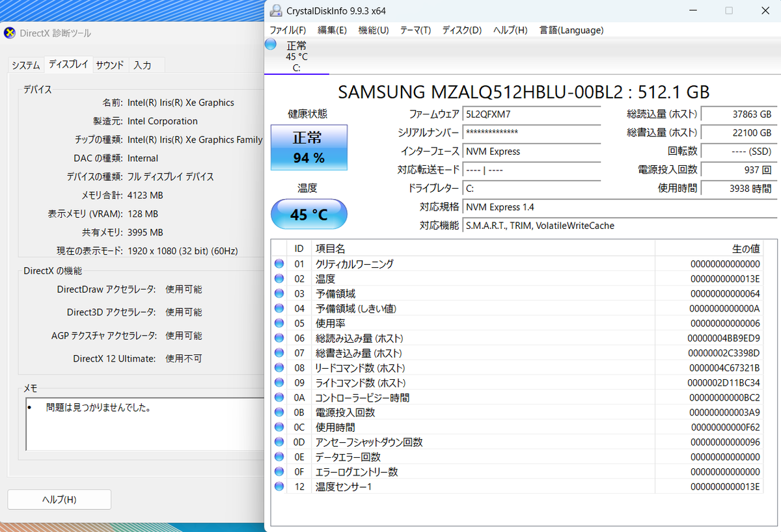Viewport: 781px width, 532px height.
Task: Click the 生の値 column header
Action: click(x=709, y=248)
